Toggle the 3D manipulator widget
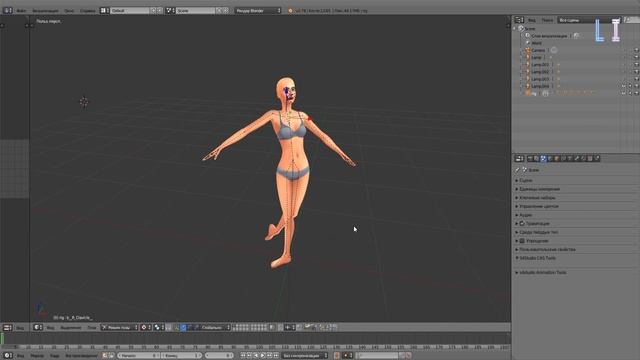The width and height of the screenshot is (640, 360). [176, 327]
